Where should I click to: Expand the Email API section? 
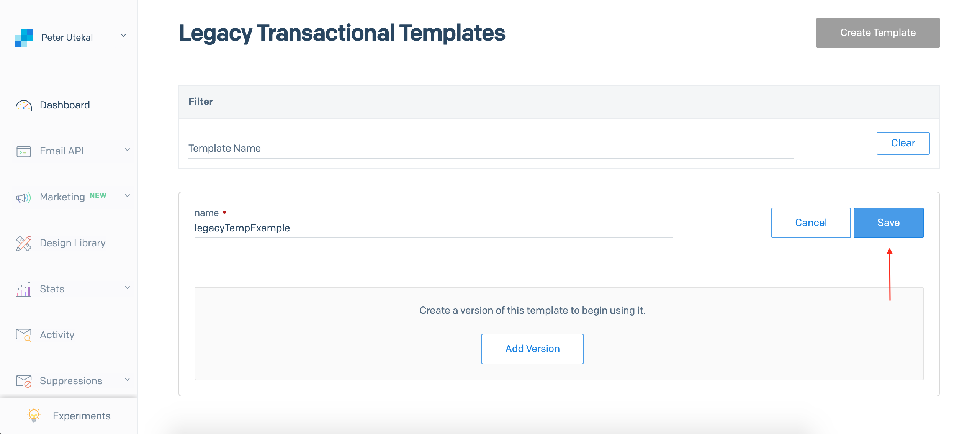[x=127, y=150]
